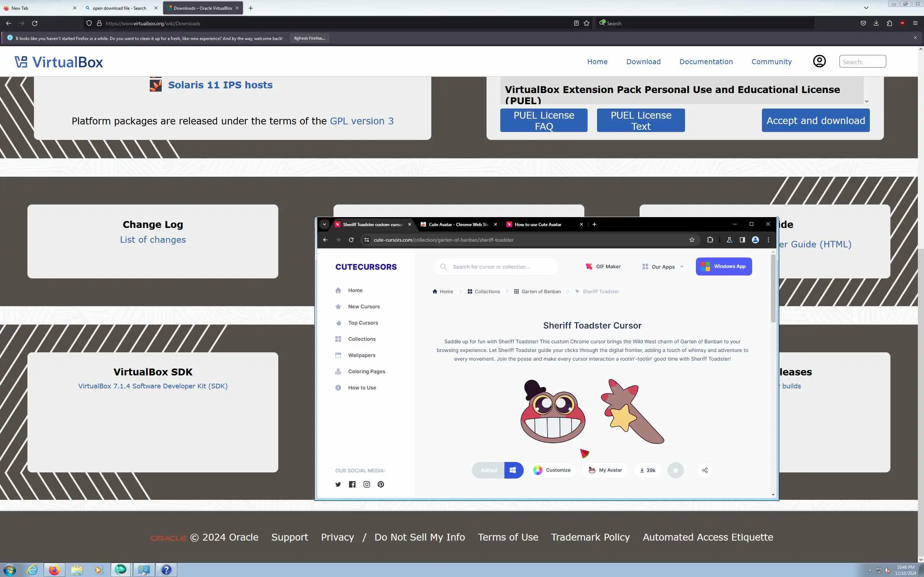Click the Pocket save icon
The width and height of the screenshot is (924, 577).
coord(863,23)
